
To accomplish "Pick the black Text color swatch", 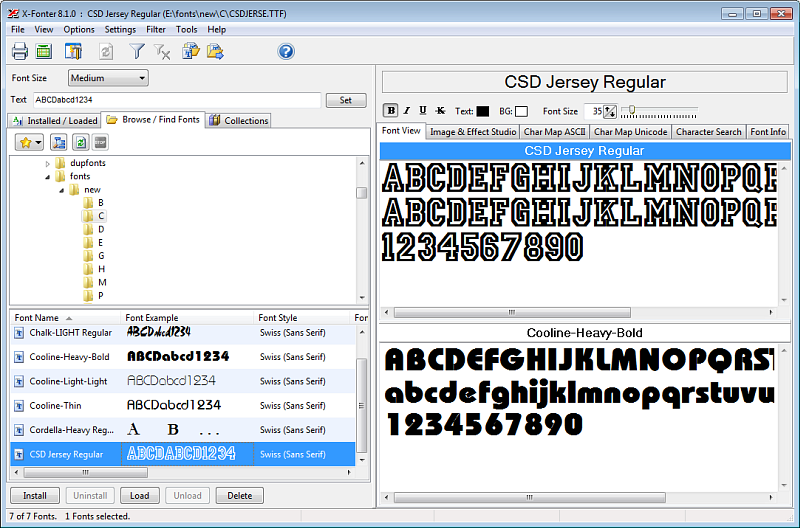I will click(482, 111).
